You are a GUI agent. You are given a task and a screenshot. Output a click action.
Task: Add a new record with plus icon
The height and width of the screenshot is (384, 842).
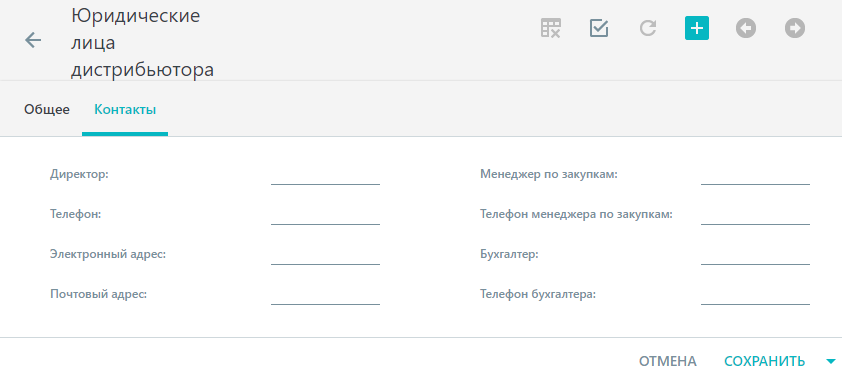click(696, 28)
